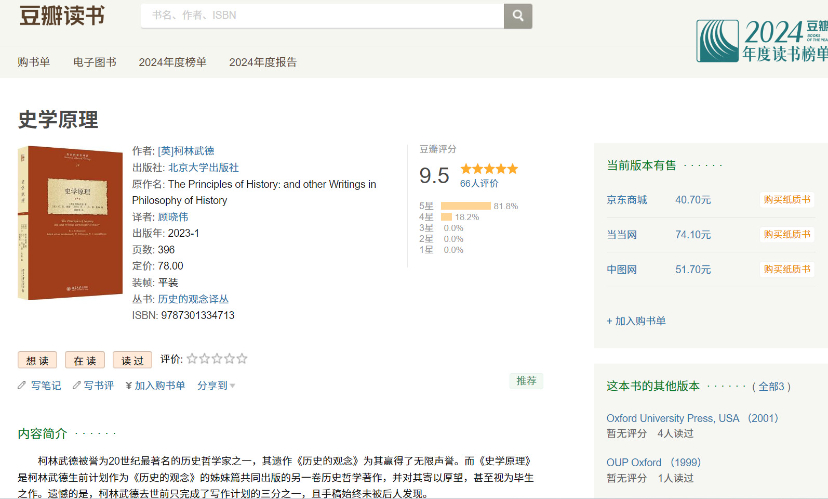Image resolution: width=828 pixels, height=499 pixels.
Task: Open the 66人评价 ratings link
Action: pyautogui.click(x=479, y=183)
